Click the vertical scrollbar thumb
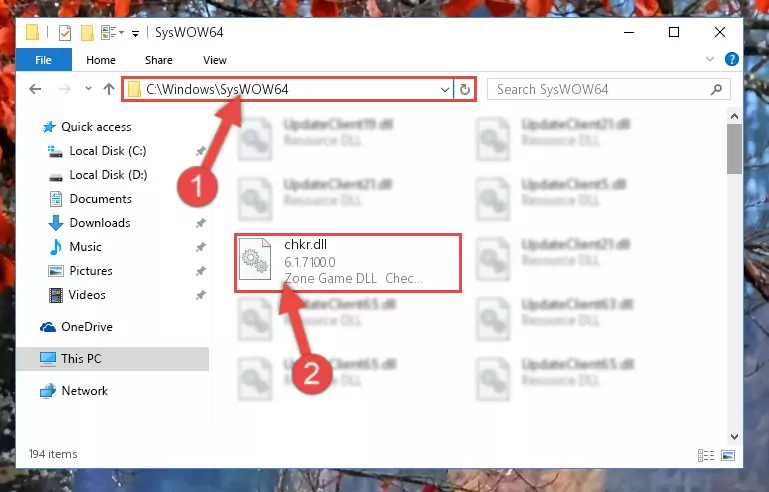This screenshot has height=492, width=769. coord(734,149)
